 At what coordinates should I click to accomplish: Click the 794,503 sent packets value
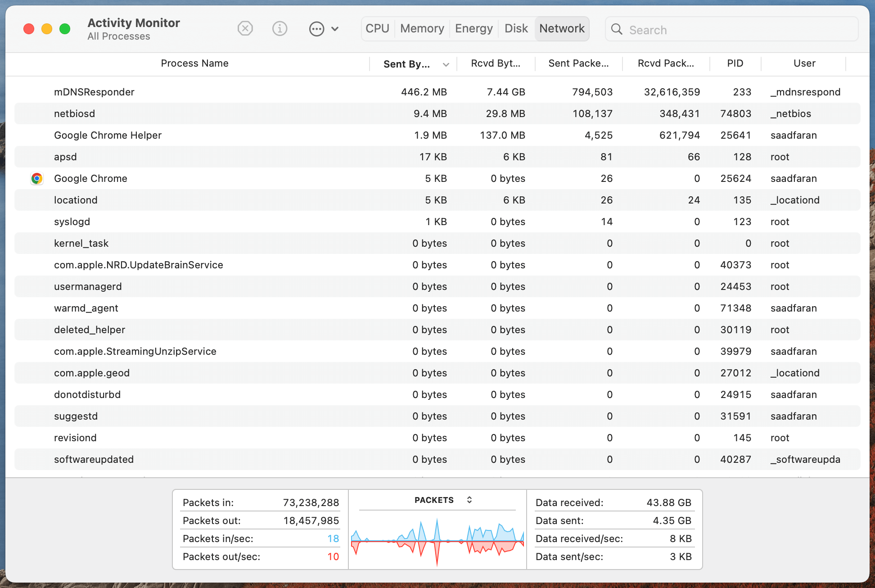pyautogui.click(x=592, y=92)
